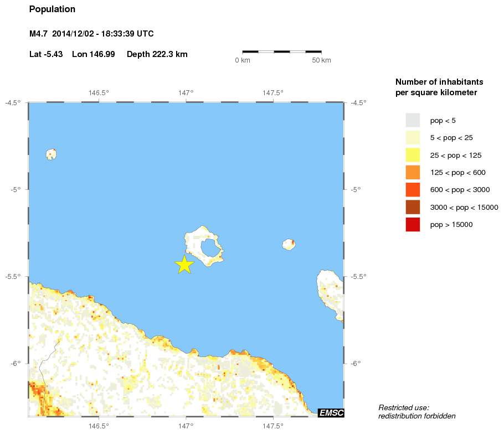Screen dimensions: 504x434
Task: Click the 'Population' map title
Action: (52, 9)
